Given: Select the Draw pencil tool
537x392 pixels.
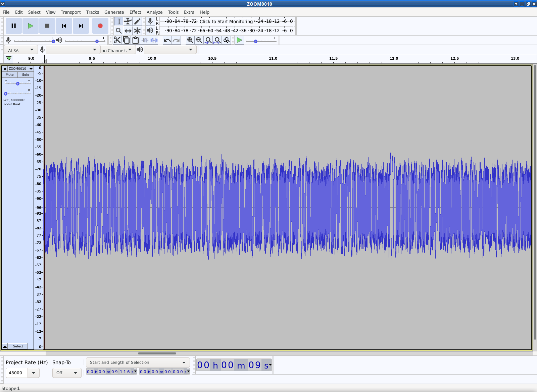Looking at the screenshot, I should point(137,21).
